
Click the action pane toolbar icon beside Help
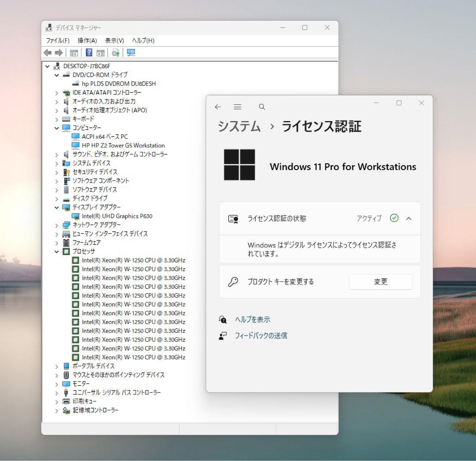point(100,53)
